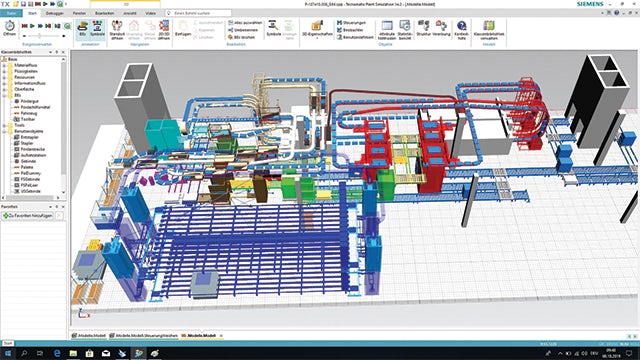Image resolution: width=640 pixels, height=360 pixels.
Task: Open the Microsoft Store from the taskbar
Action: [x=89, y=353]
